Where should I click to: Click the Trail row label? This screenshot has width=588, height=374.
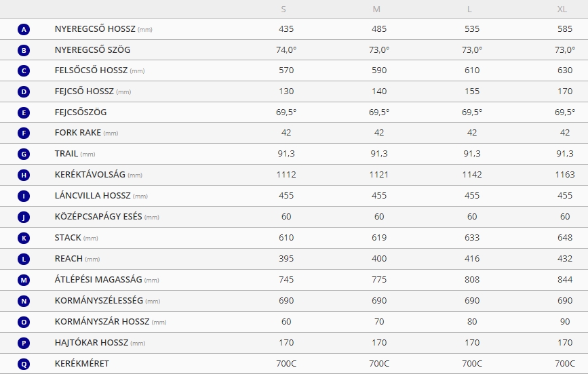pyautogui.click(x=75, y=154)
